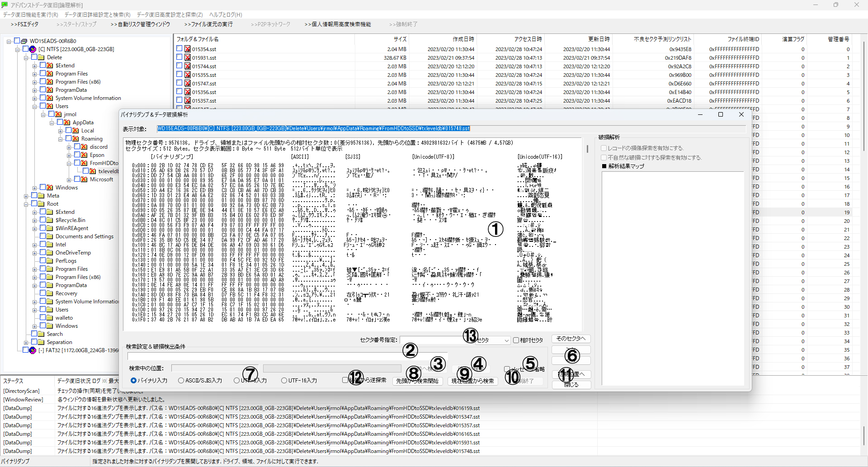Click the deleted folder icon beside Epson
This screenshot has height=467, width=868.
[84, 155]
